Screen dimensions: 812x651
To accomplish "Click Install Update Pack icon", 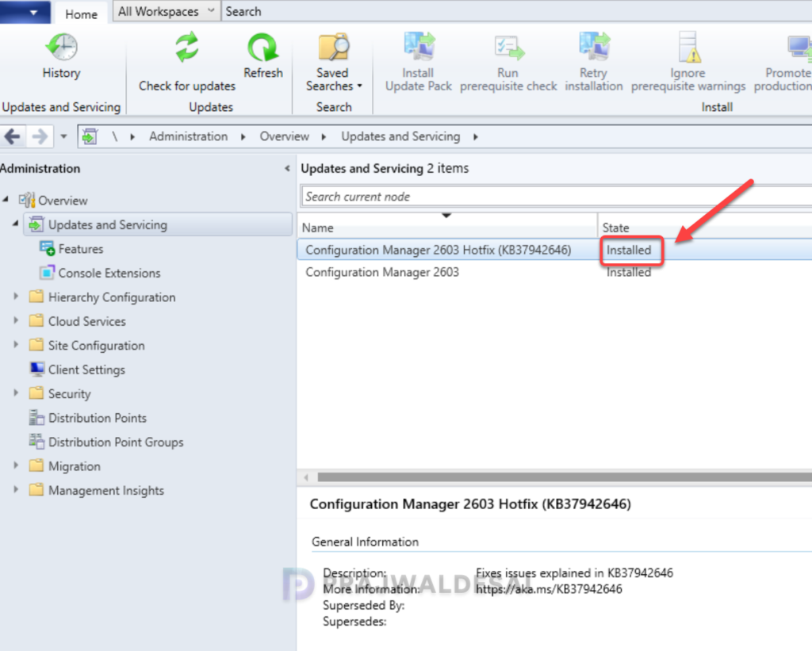I will [x=419, y=47].
